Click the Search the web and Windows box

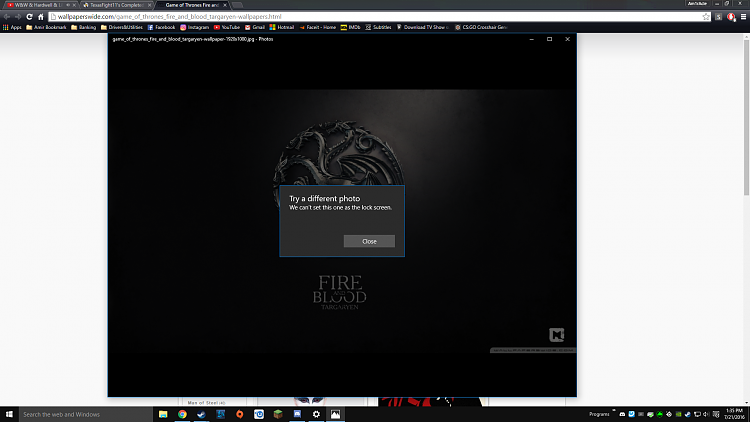tap(86, 414)
